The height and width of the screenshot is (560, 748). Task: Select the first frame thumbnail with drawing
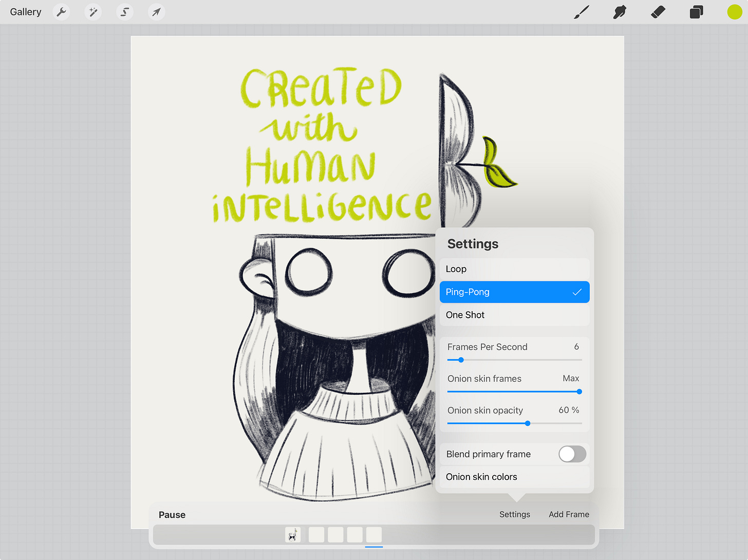(x=293, y=534)
